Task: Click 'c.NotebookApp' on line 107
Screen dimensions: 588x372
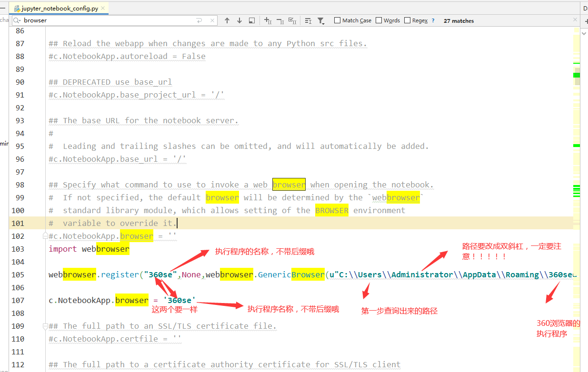Action: point(80,300)
